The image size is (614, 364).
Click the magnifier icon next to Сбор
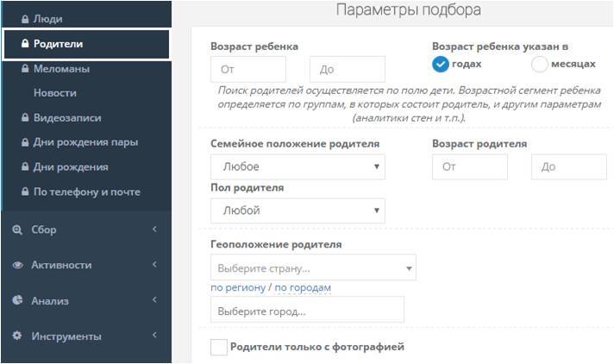coord(17,229)
